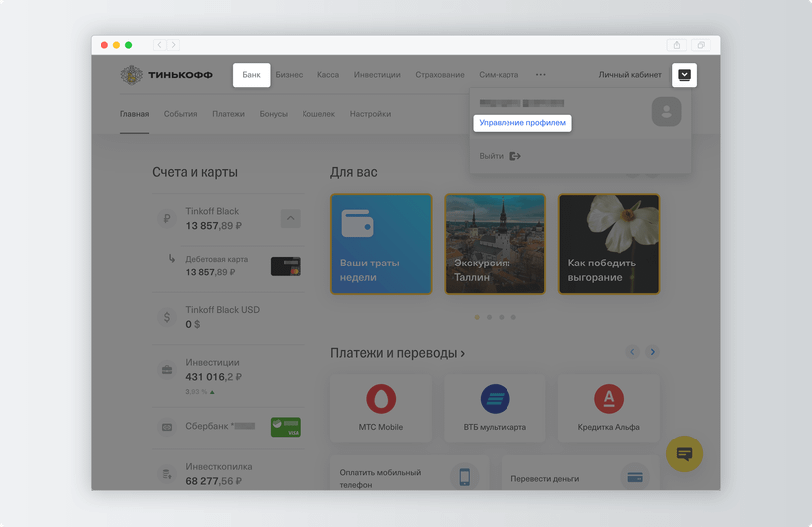Click the ruble icon of Tinkoff Black
This screenshot has height=527, width=812.
click(167, 219)
